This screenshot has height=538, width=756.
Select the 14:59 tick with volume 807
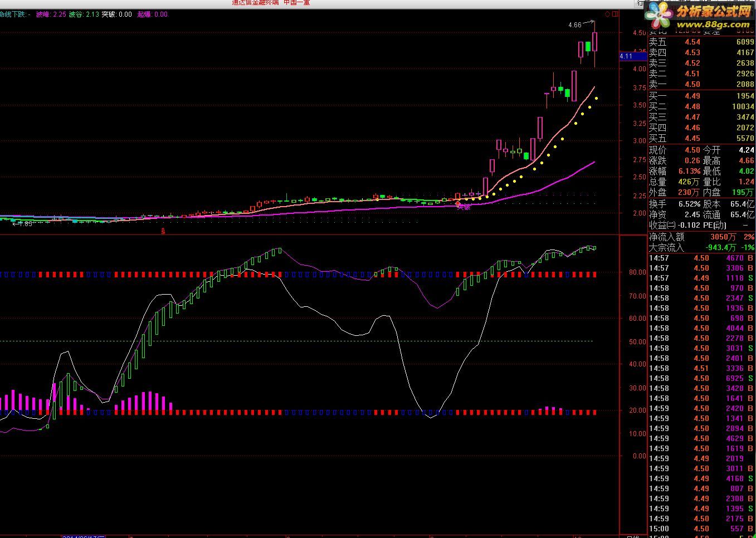point(701,488)
